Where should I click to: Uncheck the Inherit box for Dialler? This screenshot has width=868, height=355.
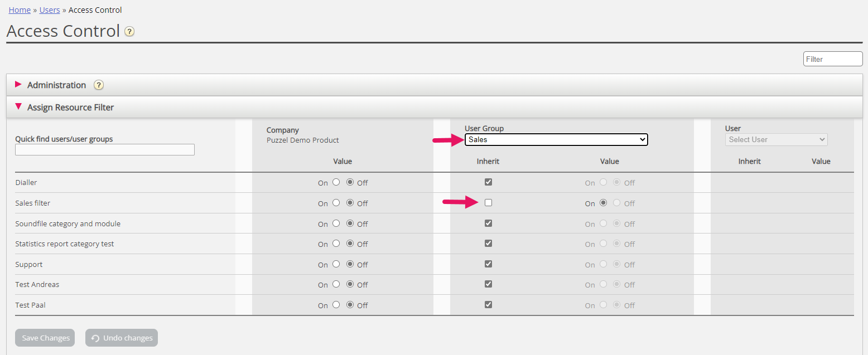488,182
